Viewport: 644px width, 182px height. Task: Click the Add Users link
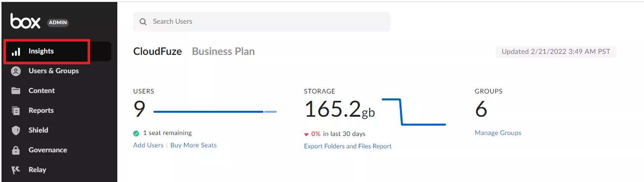coord(148,145)
